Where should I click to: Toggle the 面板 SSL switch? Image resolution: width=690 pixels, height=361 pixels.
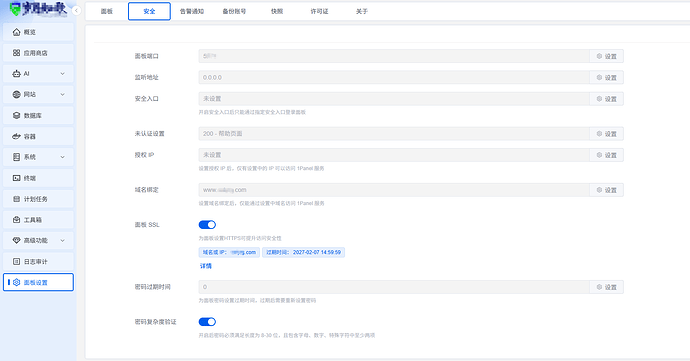pos(207,225)
